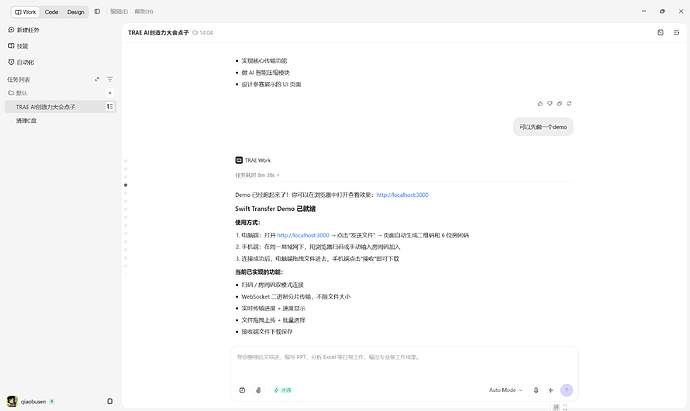The height and width of the screenshot is (411, 690).
Task: Click the TRAE Work agent logo
Action: tap(239, 160)
